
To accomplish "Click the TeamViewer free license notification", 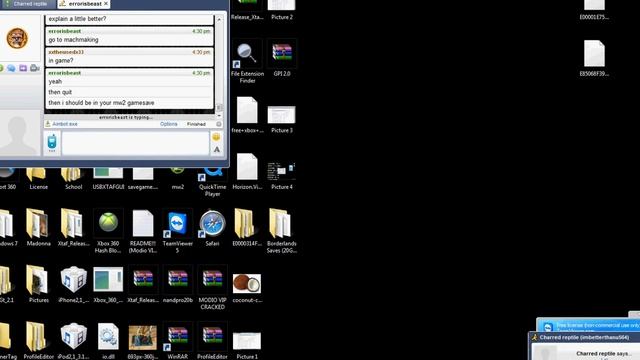I will (x=588, y=325).
